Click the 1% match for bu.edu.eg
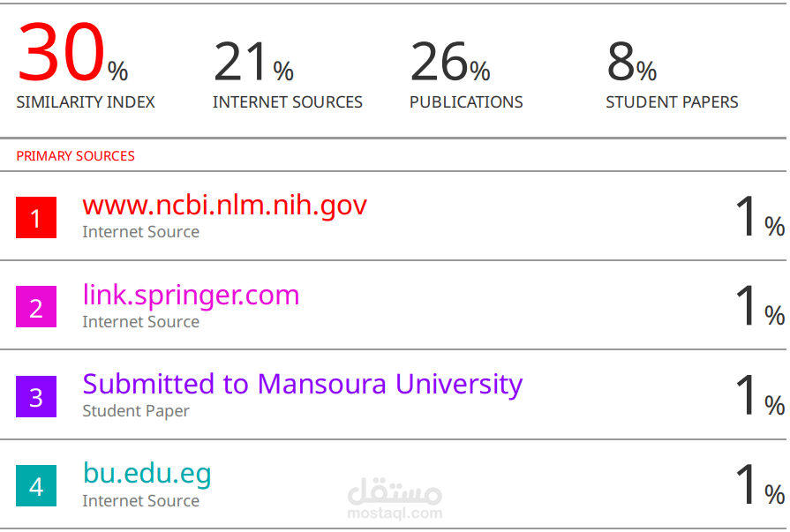Viewport: 790px width, 532px height. coord(758,485)
